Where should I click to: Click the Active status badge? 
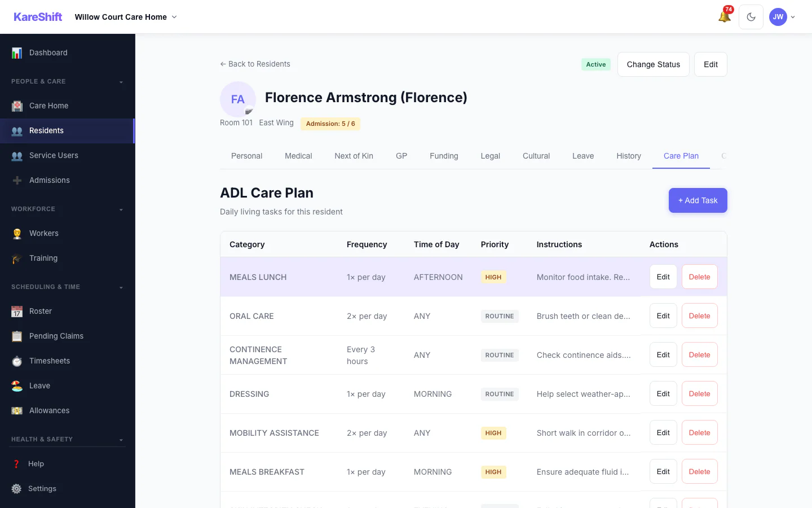(596, 64)
